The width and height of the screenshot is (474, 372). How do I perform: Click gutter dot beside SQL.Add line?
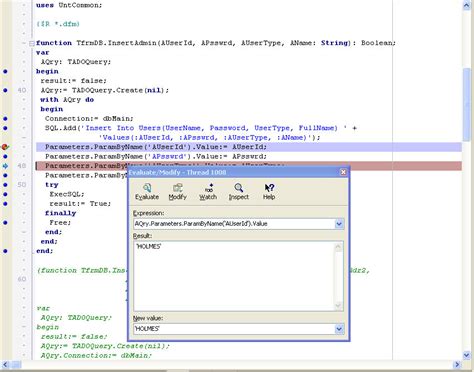[x=5, y=128]
